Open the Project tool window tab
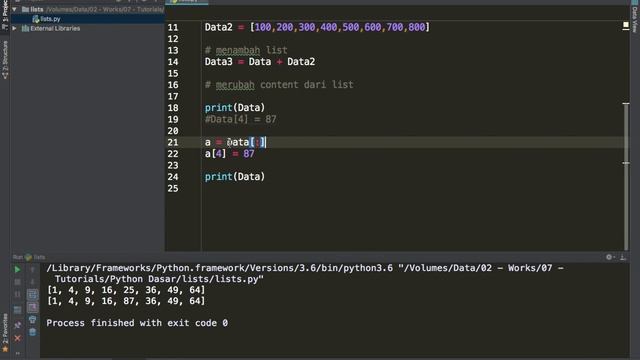Image resolution: width=640 pixels, height=360 pixels. tap(5, 16)
